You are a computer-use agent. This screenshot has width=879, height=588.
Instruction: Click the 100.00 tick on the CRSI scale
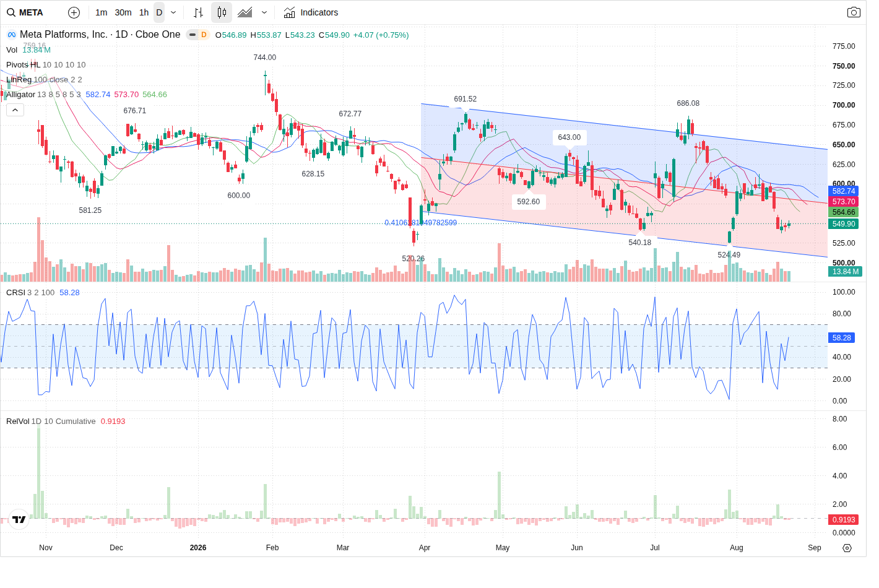pos(844,292)
